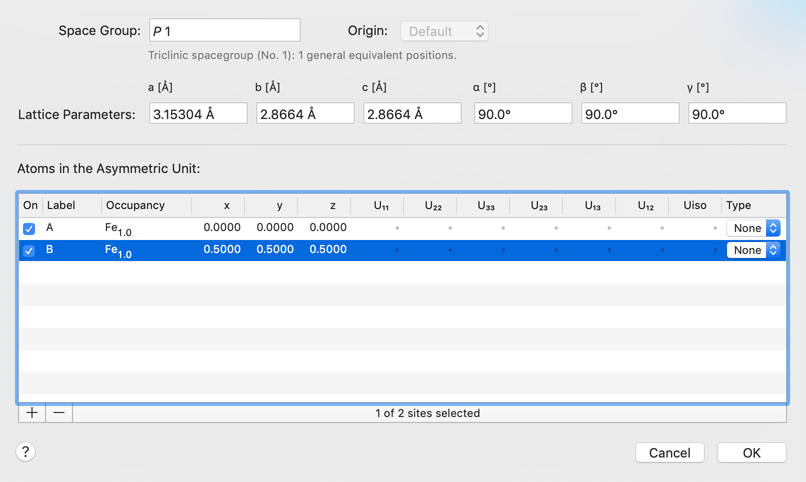Click the x coordinate of atom B

coord(221,250)
